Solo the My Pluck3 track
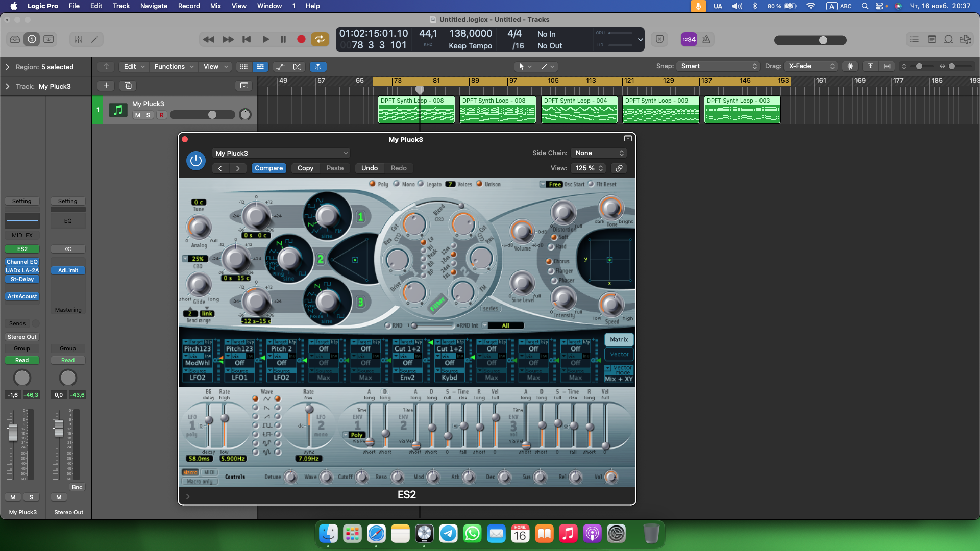980x551 pixels. 149,115
